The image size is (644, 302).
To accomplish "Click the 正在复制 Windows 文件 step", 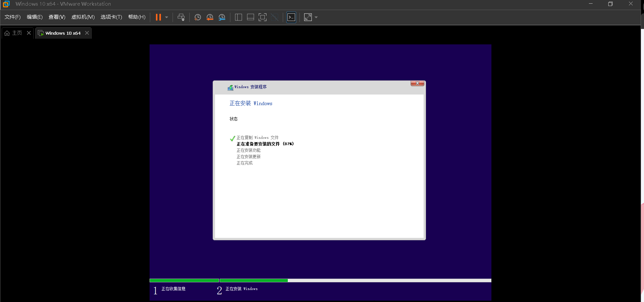I will click(257, 137).
